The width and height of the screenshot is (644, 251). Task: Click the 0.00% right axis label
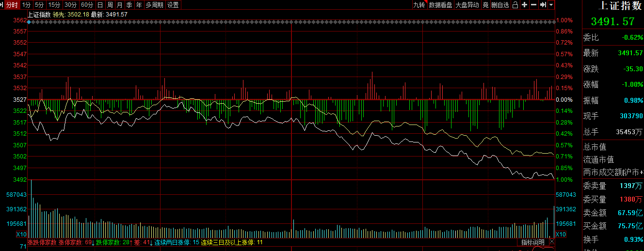pyautogui.click(x=564, y=99)
